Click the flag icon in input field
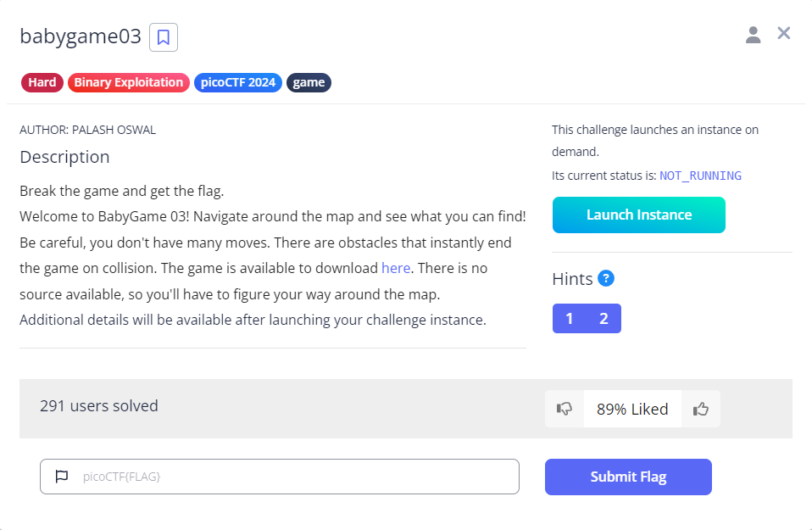Viewport: 812px width, 530px height. [62, 476]
